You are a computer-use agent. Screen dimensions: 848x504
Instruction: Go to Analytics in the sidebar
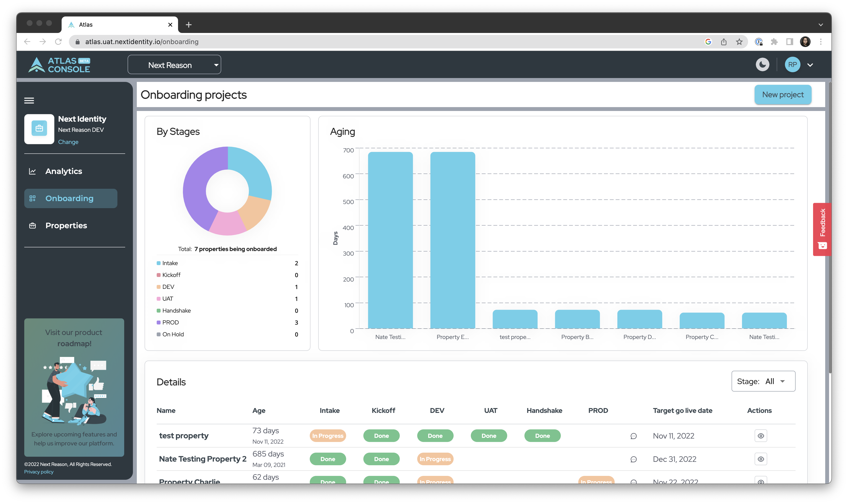(x=64, y=171)
